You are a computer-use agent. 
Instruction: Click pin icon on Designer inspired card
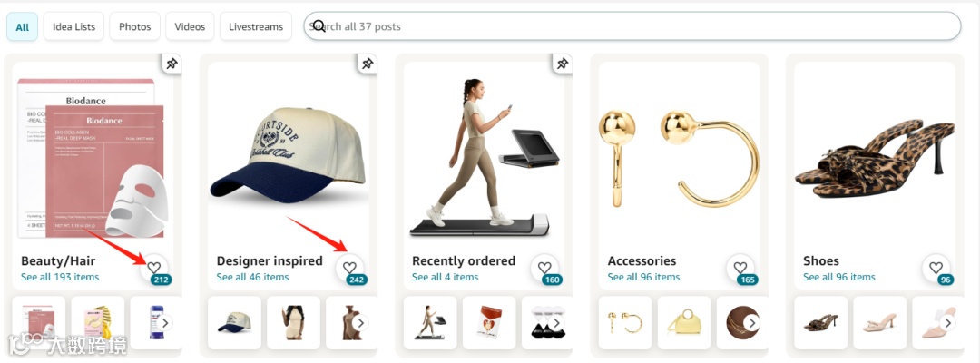tap(367, 64)
